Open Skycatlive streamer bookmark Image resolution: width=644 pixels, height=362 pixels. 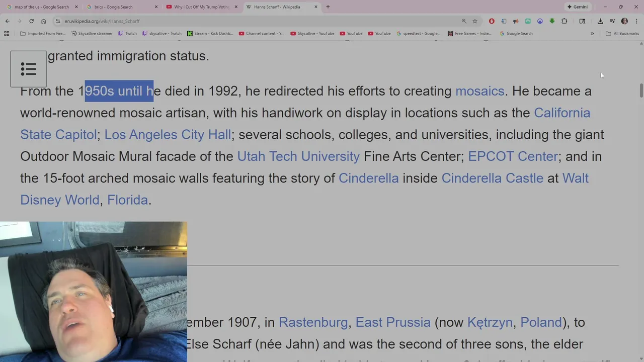point(92,34)
